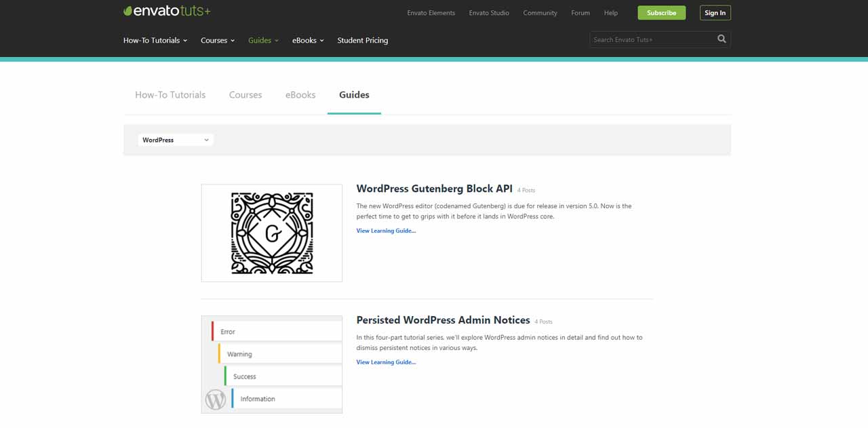Click "4 Posts" beside Persisted Admin Notices
868x428 pixels.
tap(544, 322)
